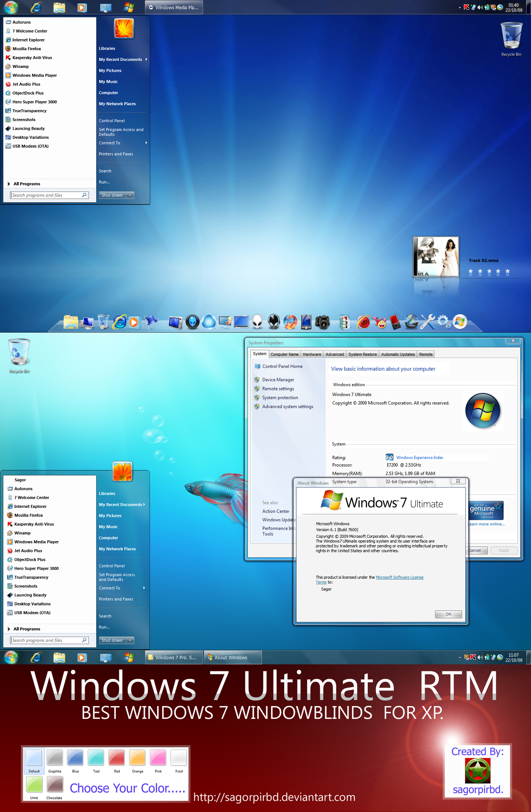Expand Connect To in upper start menu

[x=123, y=143]
